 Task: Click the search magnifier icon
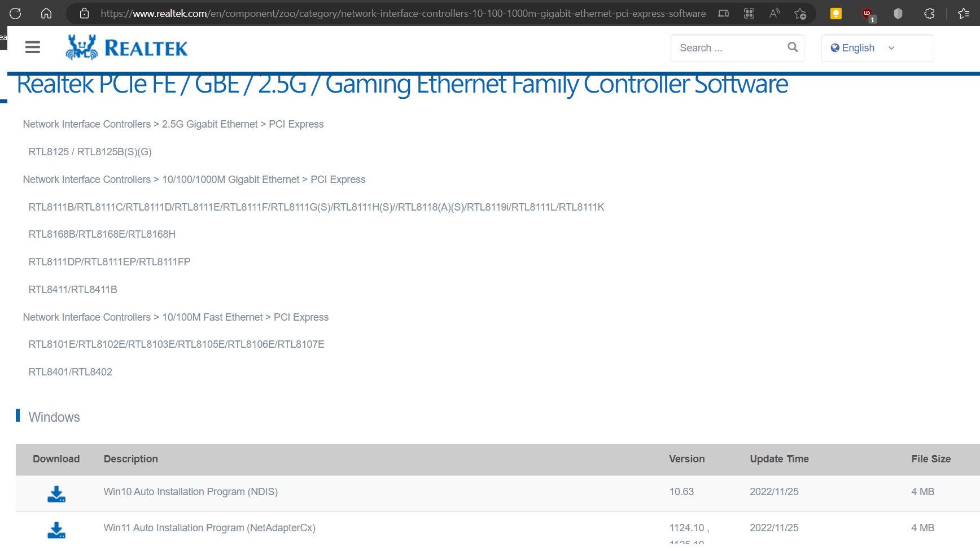pyautogui.click(x=793, y=47)
